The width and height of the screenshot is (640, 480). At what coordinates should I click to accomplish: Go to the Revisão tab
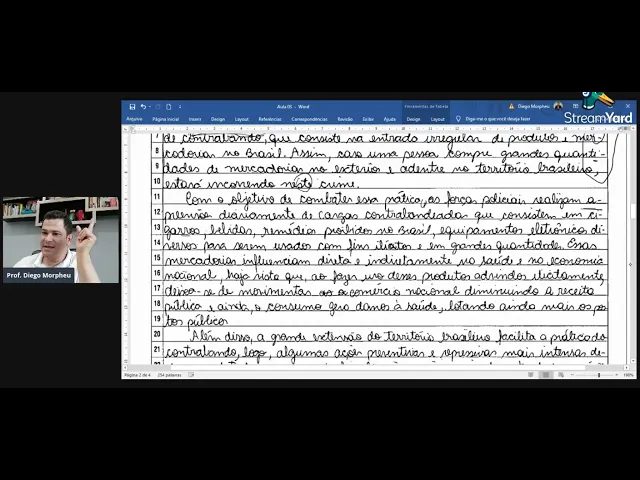(345, 119)
